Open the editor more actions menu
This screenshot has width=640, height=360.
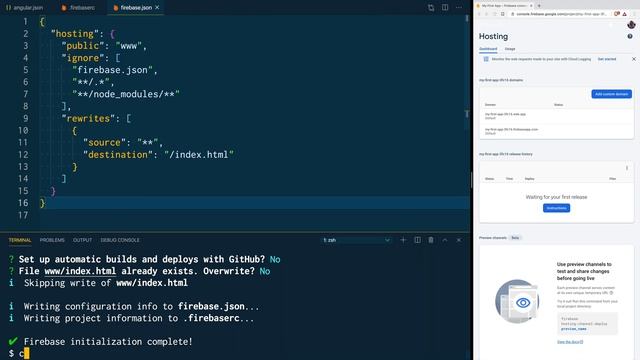pos(459,7)
